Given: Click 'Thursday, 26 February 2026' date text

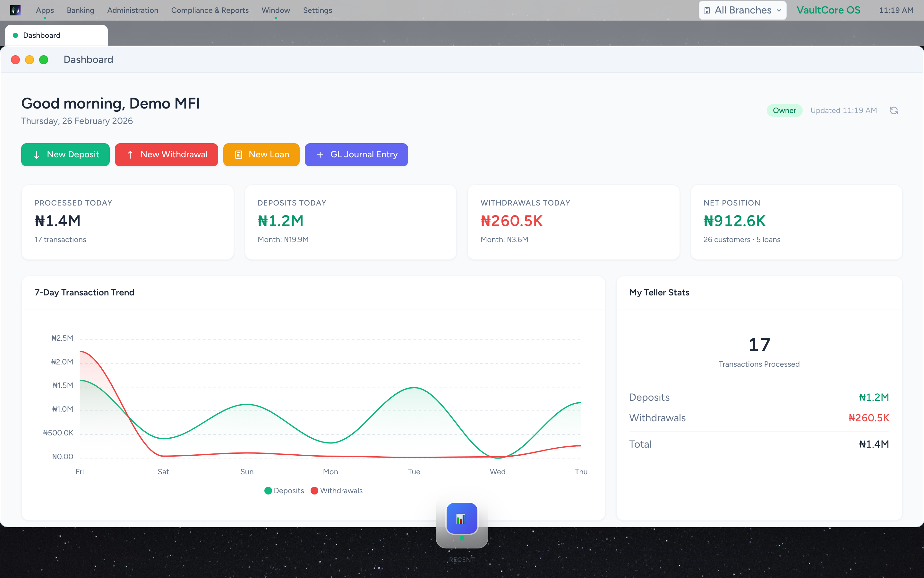Looking at the screenshot, I should [x=77, y=121].
